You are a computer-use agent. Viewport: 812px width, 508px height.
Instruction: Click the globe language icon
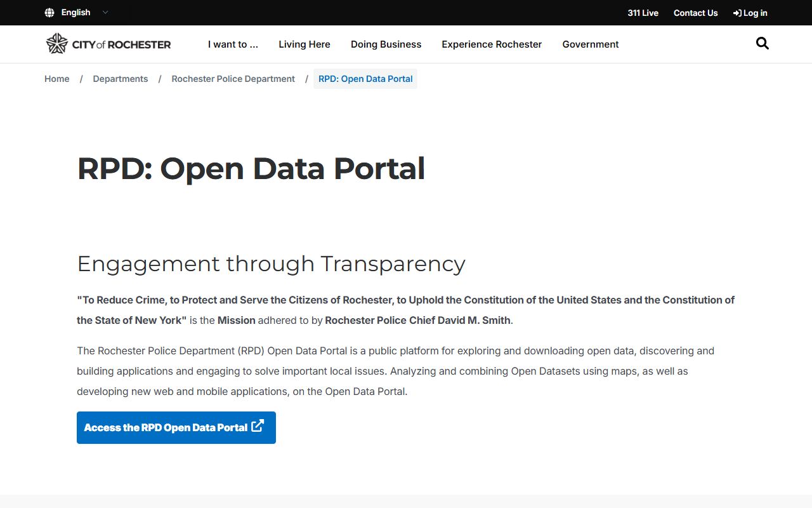[49, 13]
